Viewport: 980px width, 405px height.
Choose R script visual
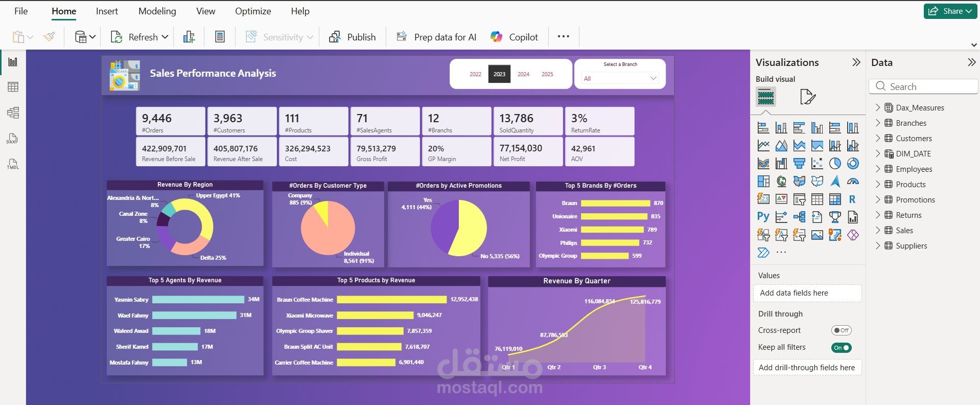pos(853,199)
